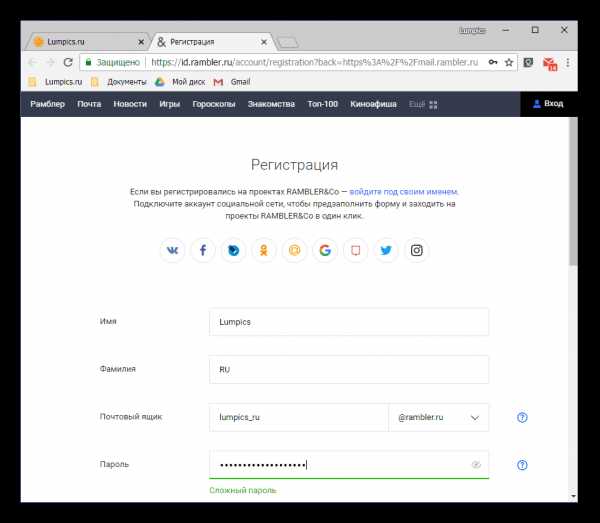Screen dimensions: 600x523
Task: Go back with browser back arrow
Action: coord(33,62)
